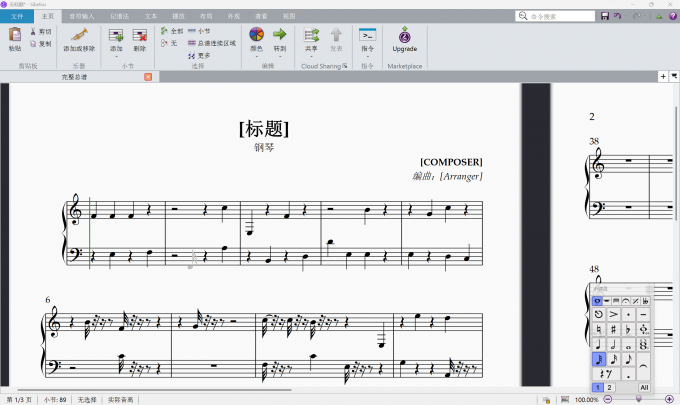Click the Delete bar (删除) icon
680x405 pixels.
[140, 38]
